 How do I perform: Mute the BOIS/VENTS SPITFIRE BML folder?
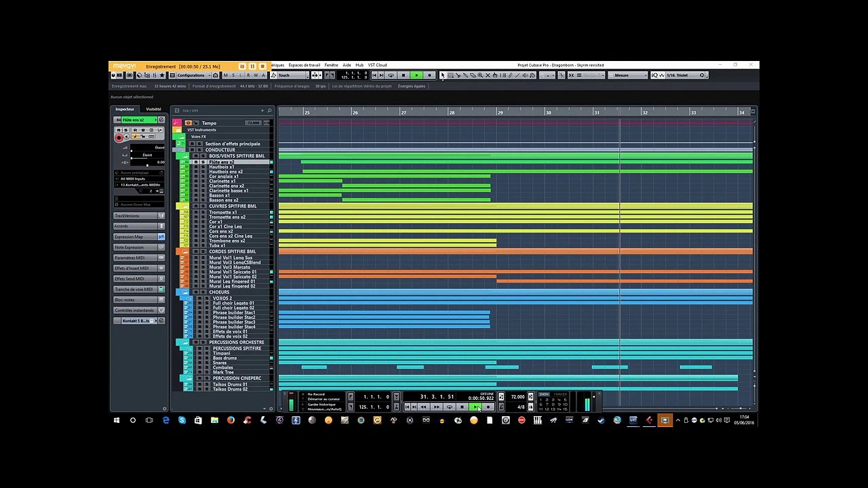pos(195,156)
